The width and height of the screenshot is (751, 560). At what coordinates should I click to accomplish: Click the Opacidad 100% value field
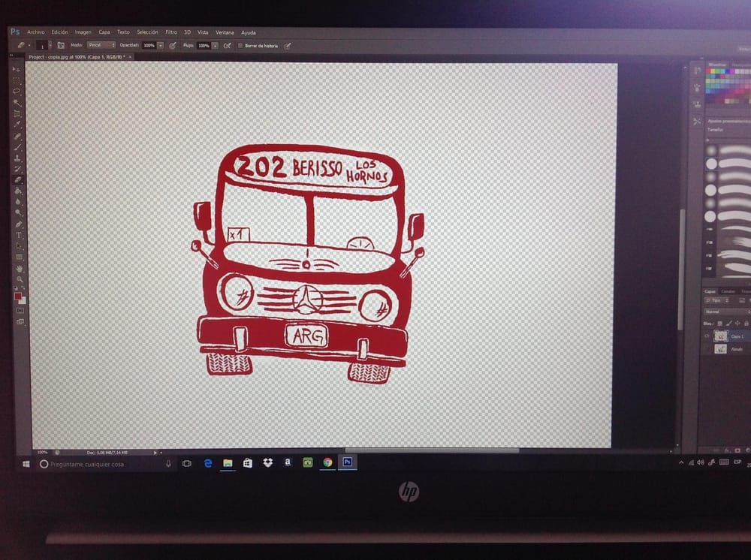pos(149,46)
